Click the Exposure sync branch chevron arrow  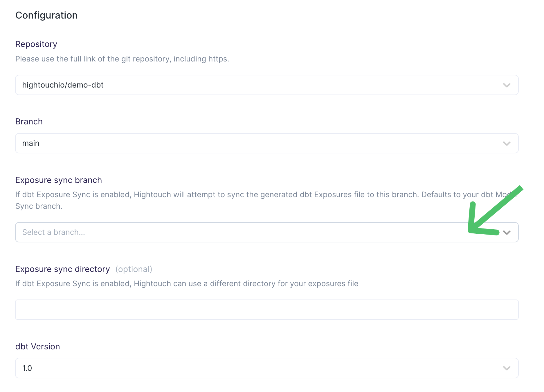pyautogui.click(x=507, y=233)
